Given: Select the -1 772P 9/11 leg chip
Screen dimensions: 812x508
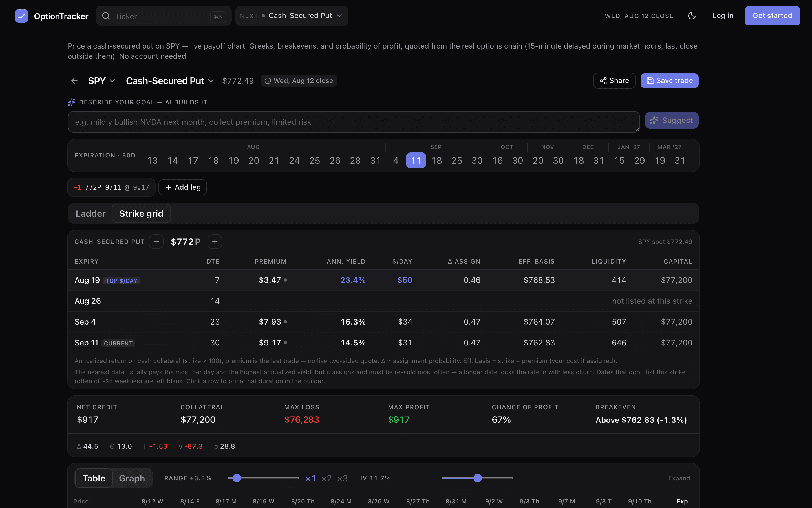Looking at the screenshot, I should coord(111,187).
